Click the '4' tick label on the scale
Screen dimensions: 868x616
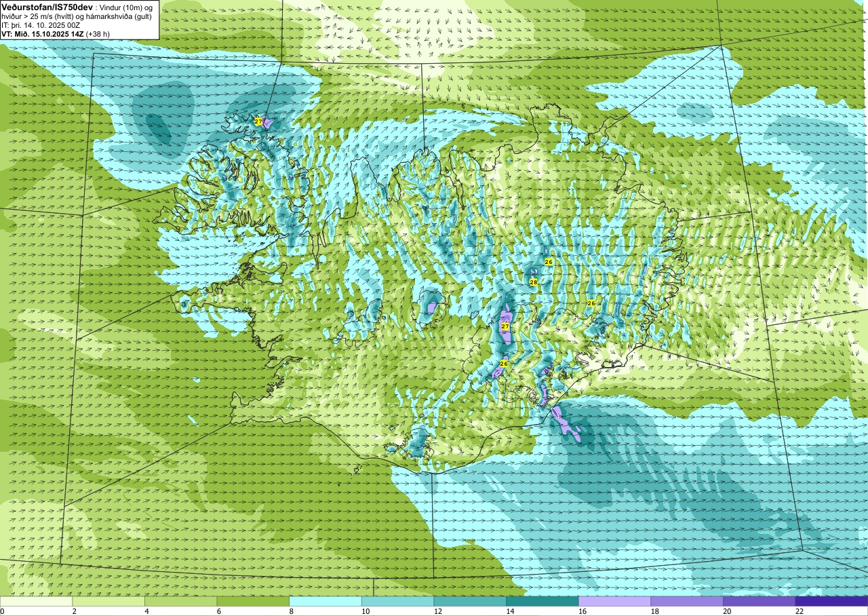(x=146, y=611)
